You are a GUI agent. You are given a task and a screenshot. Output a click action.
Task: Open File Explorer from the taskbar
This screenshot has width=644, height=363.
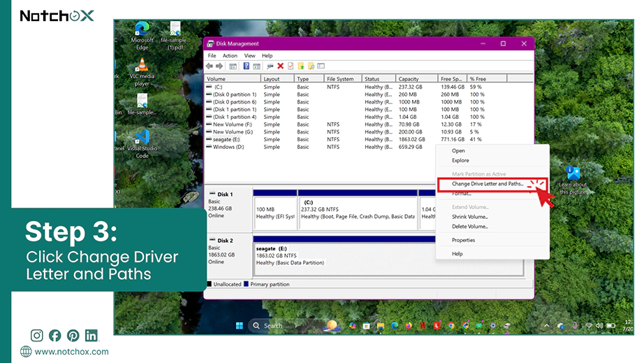coord(380,326)
